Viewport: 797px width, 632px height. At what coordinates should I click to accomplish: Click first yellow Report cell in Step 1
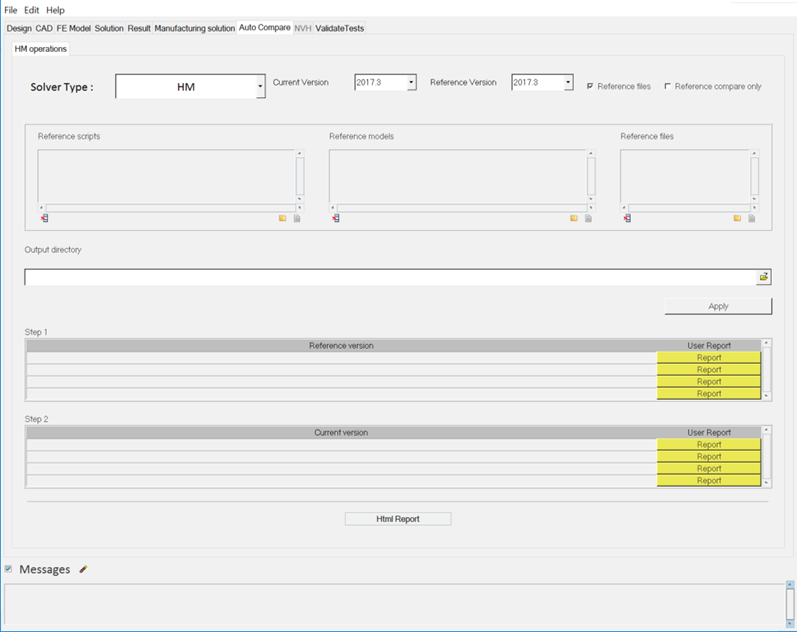tap(709, 358)
